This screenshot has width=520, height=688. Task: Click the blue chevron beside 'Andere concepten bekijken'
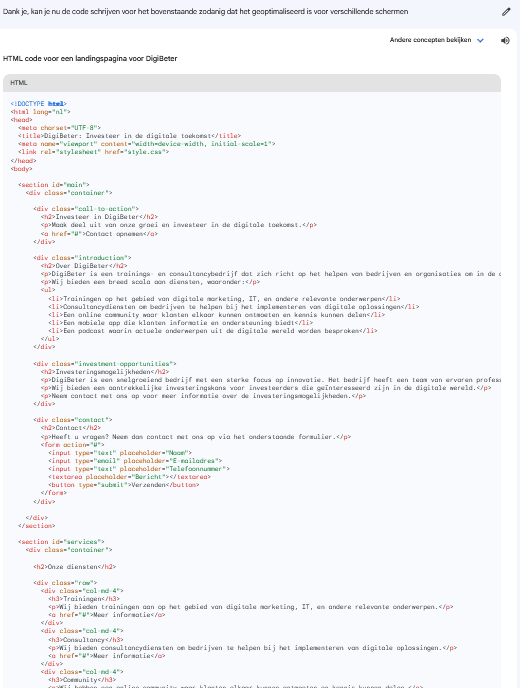click(480, 40)
